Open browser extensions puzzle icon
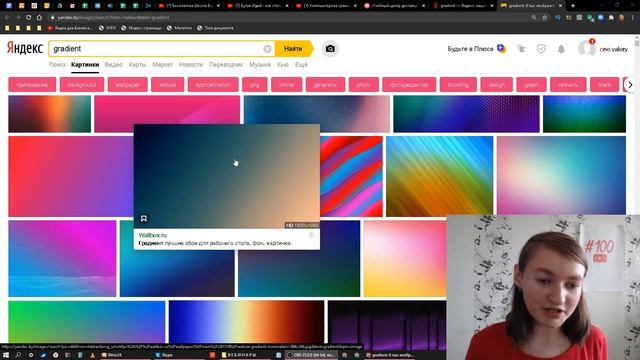 [611, 18]
